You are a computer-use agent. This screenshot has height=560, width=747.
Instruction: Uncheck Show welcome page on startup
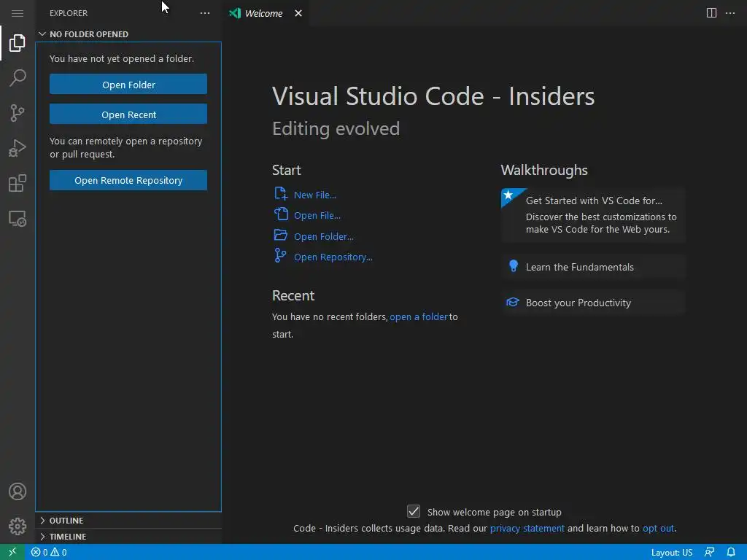[414, 512]
